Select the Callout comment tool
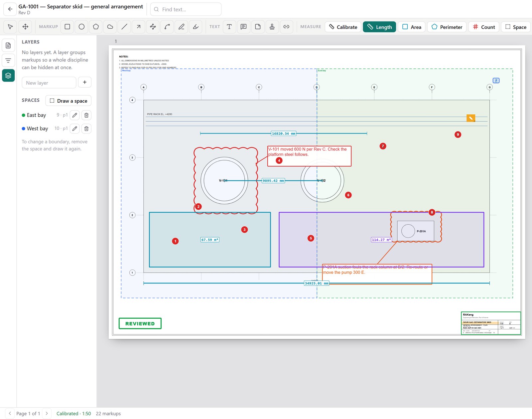Image resolution: width=532 pixels, height=419 pixels. pyautogui.click(x=244, y=27)
